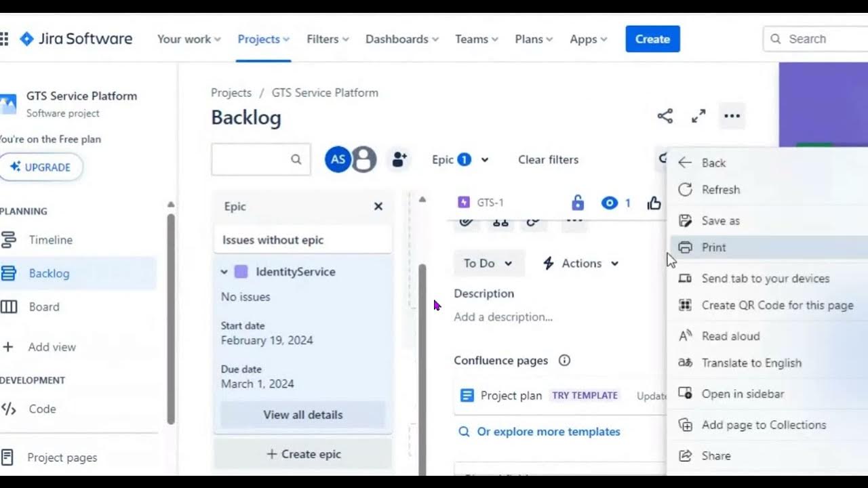Image resolution: width=868 pixels, height=488 pixels.
Task: Vote with the thumbs up icon
Action: pyautogui.click(x=654, y=203)
